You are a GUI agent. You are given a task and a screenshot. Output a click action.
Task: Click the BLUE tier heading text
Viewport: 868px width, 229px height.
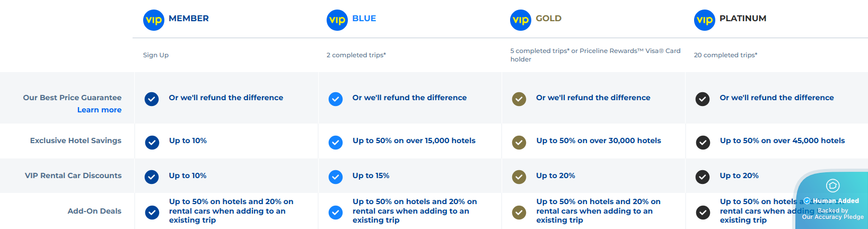coord(364,19)
